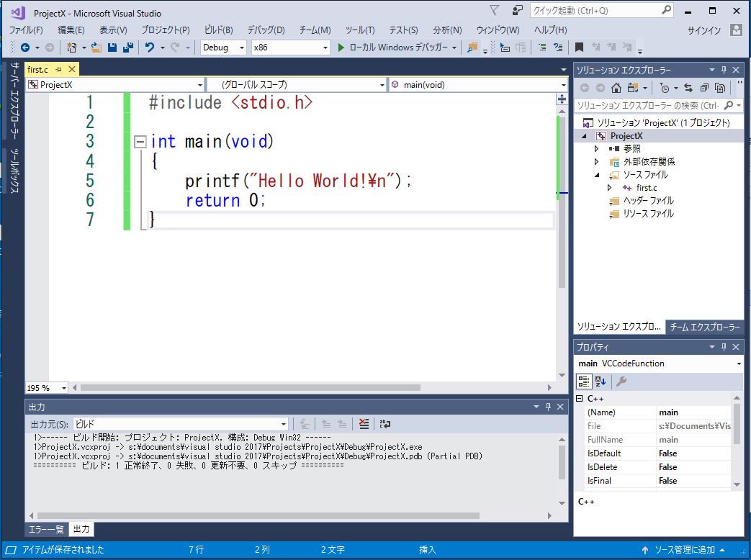Click the Find in Files toolbar icon
Image resolution: width=751 pixels, height=560 pixels.
472,48
